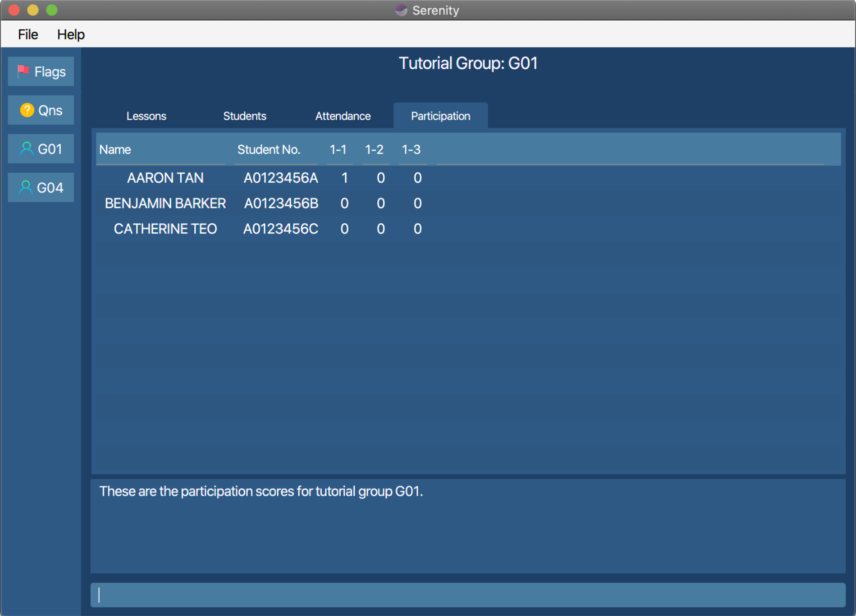Click Catherine Teo's 1-3 score cell
The height and width of the screenshot is (616, 856).
[x=418, y=229]
